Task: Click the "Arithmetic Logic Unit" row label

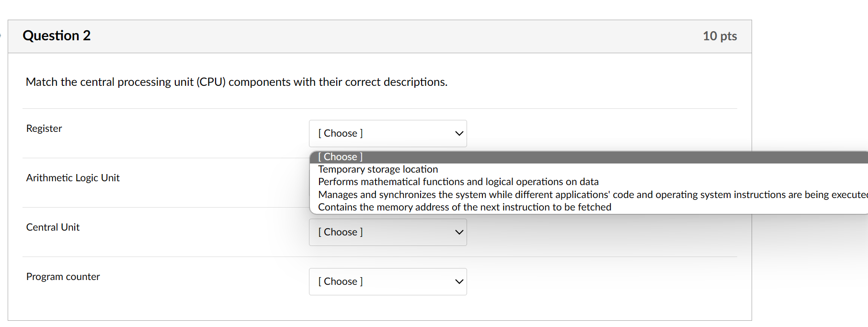Action: pos(73,178)
